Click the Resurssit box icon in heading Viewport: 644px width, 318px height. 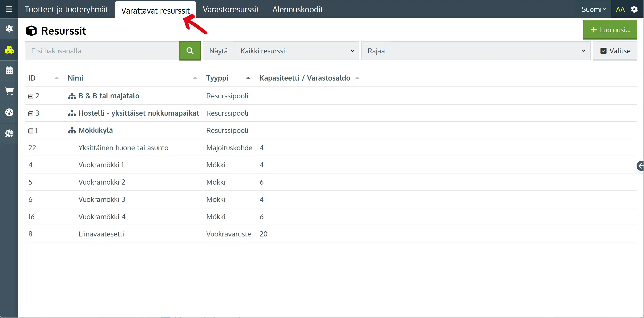pos(31,31)
